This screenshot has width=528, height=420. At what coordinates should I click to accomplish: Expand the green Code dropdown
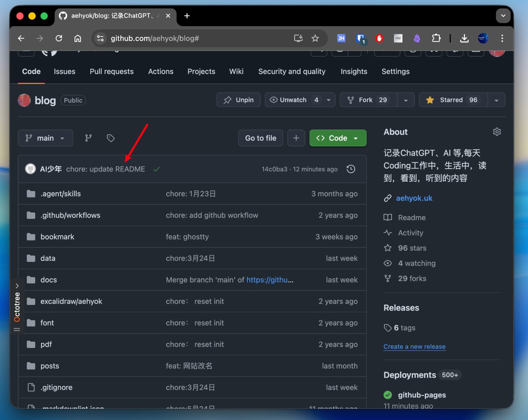click(338, 138)
